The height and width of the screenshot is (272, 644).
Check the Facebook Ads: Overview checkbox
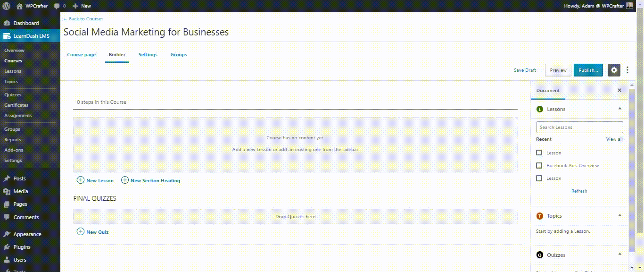pos(539,165)
